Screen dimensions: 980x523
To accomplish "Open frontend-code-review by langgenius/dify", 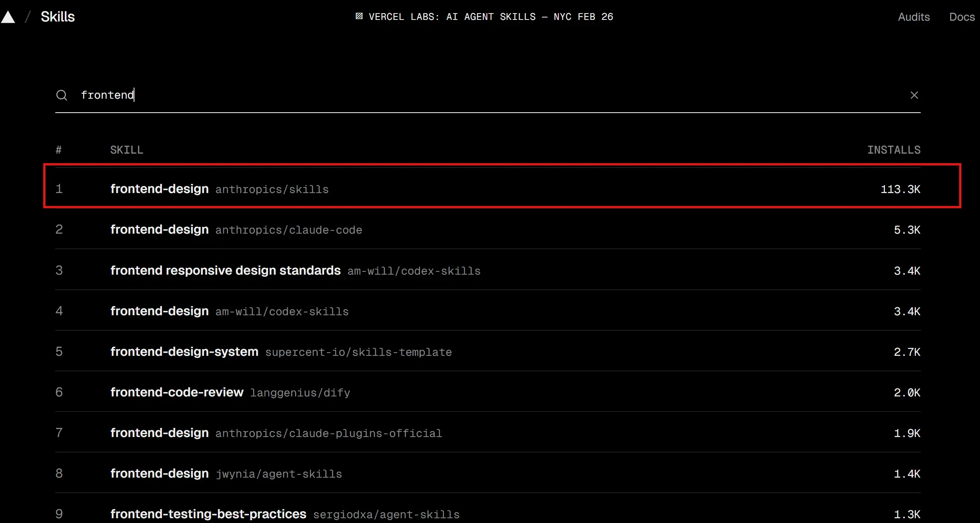I will pyautogui.click(x=177, y=392).
